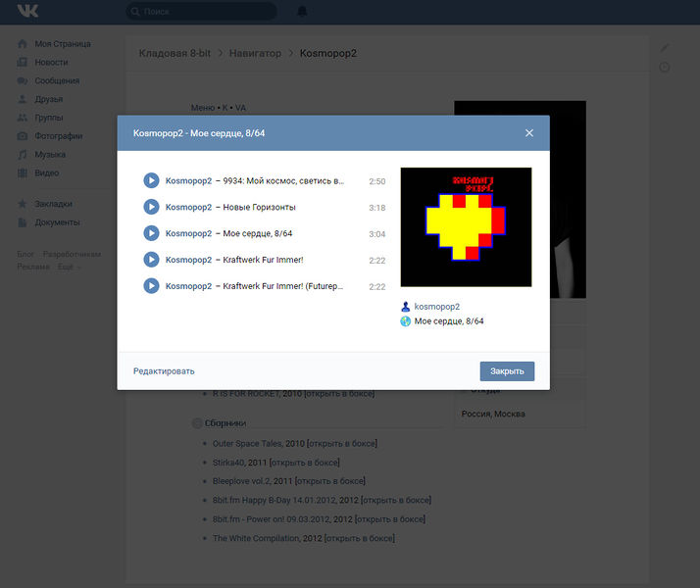Click the track duration 2:50
The height and width of the screenshot is (588, 700).
click(377, 181)
